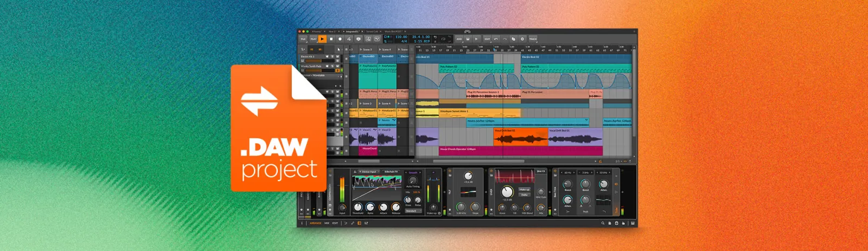
Task: Click the duplicate/copy icon in toolbar
Action: (513, 39)
